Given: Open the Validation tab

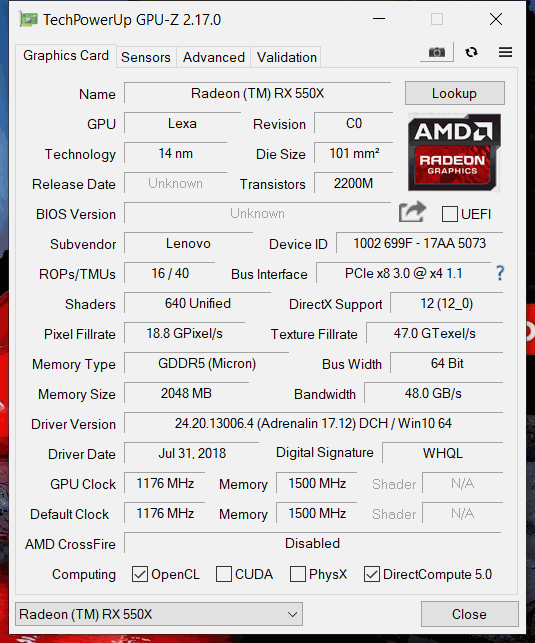Looking at the screenshot, I should 287,57.
